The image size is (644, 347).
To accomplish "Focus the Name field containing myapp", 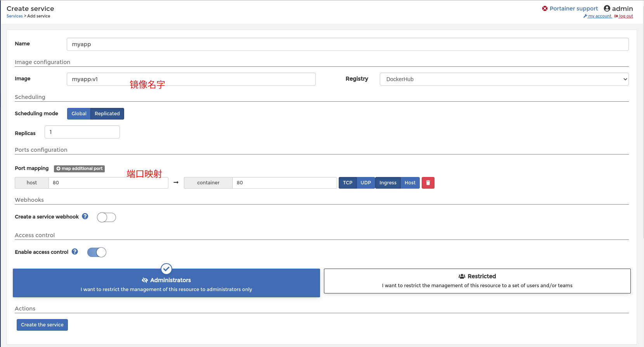I will click(348, 44).
